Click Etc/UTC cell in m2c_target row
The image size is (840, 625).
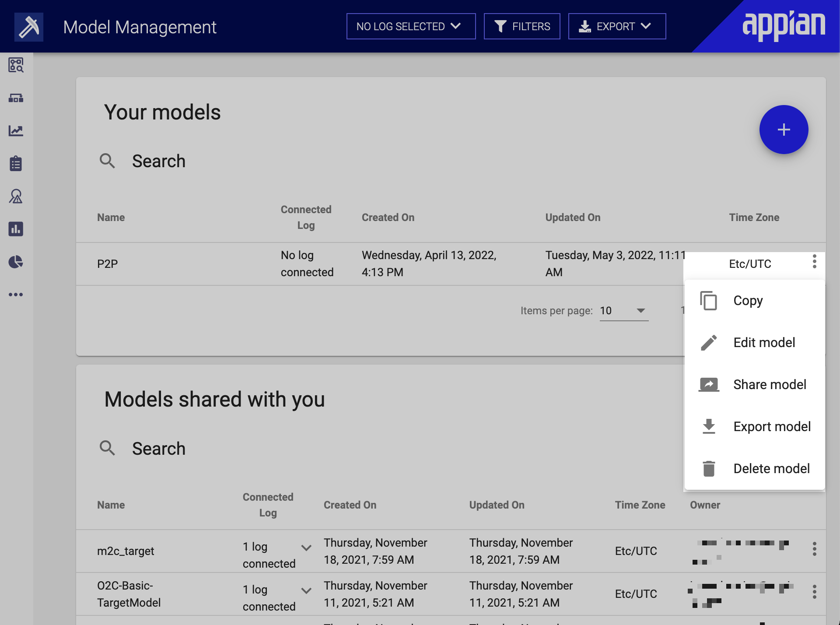[636, 551]
